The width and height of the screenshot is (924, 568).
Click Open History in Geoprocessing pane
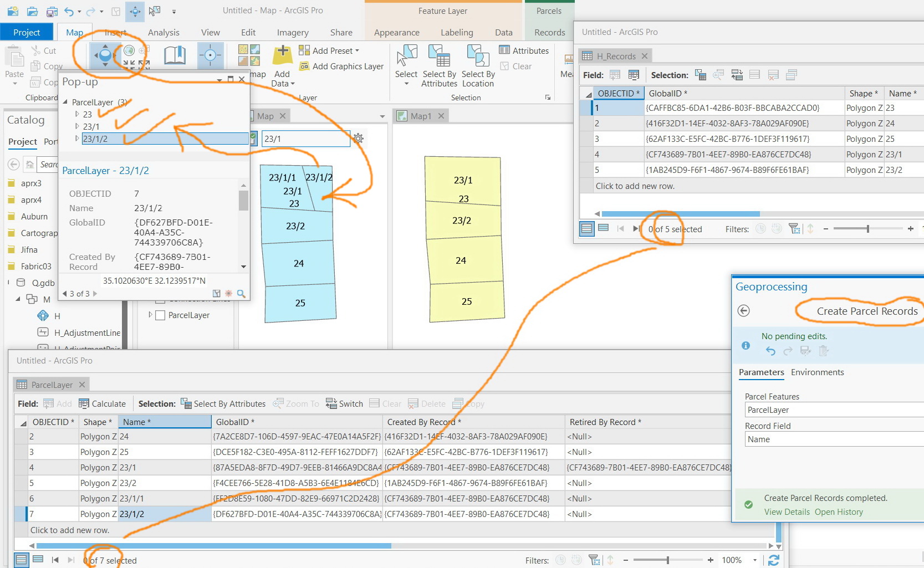coord(838,511)
